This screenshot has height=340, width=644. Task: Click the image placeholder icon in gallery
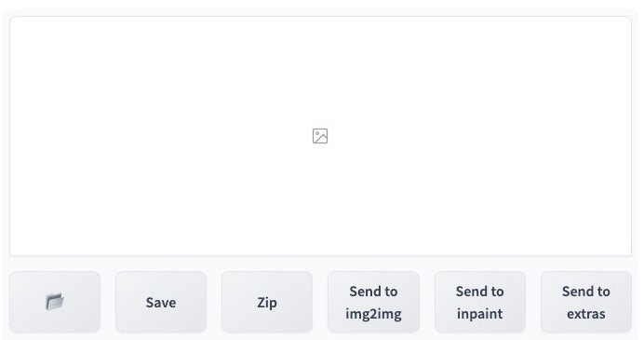[x=320, y=136]
